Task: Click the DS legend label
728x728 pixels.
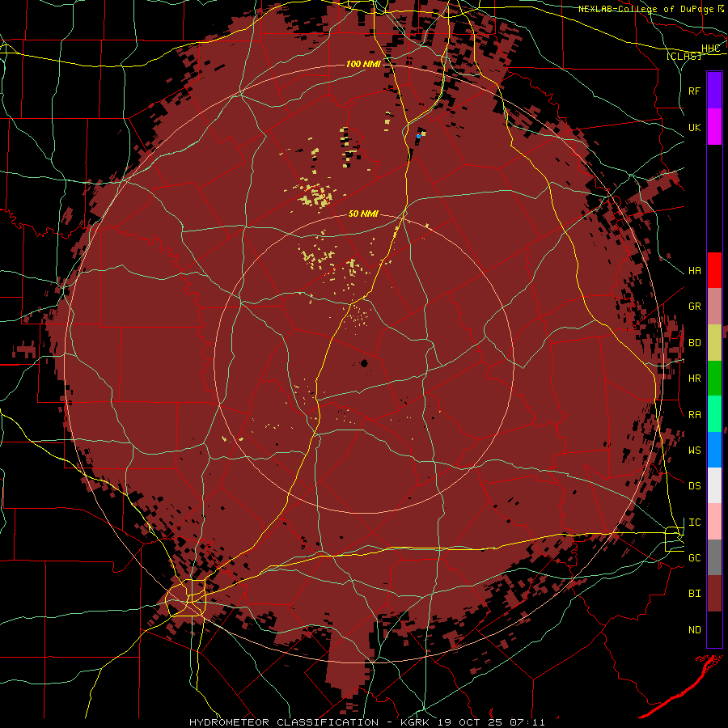Action: 694,486
